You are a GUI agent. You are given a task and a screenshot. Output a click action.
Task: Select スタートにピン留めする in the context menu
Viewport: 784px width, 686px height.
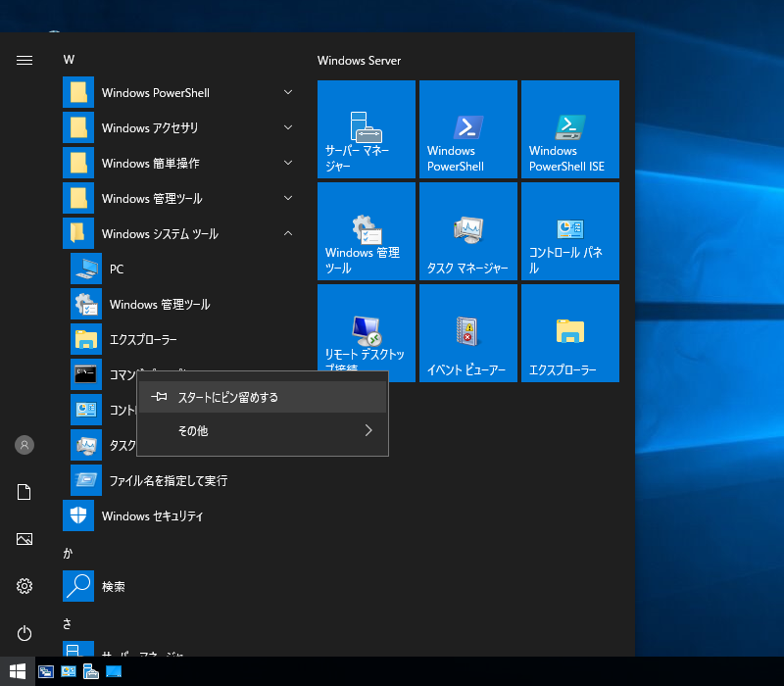(263, 398)
